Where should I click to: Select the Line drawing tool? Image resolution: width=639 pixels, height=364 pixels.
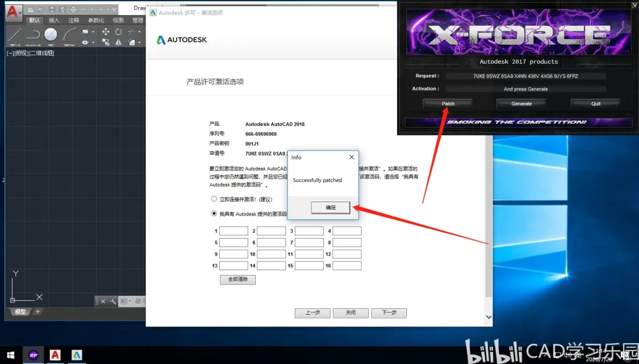tap(15, 35)
